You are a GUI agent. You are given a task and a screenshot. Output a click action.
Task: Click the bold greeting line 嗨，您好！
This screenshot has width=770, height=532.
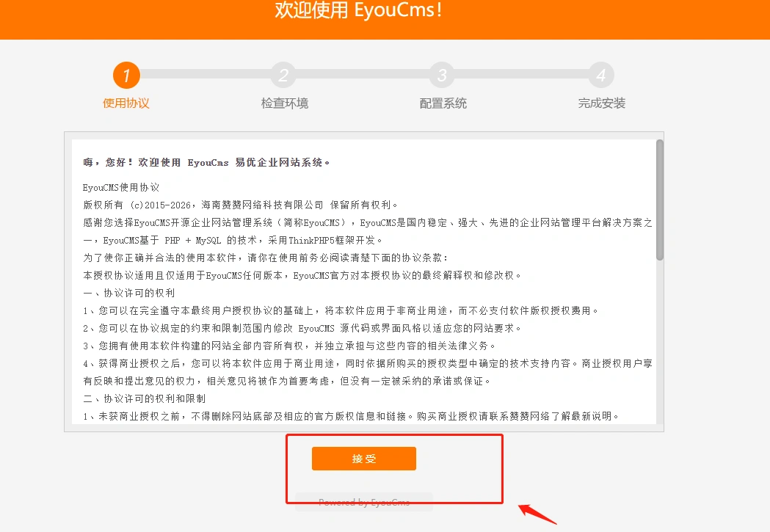pos(206,162)
